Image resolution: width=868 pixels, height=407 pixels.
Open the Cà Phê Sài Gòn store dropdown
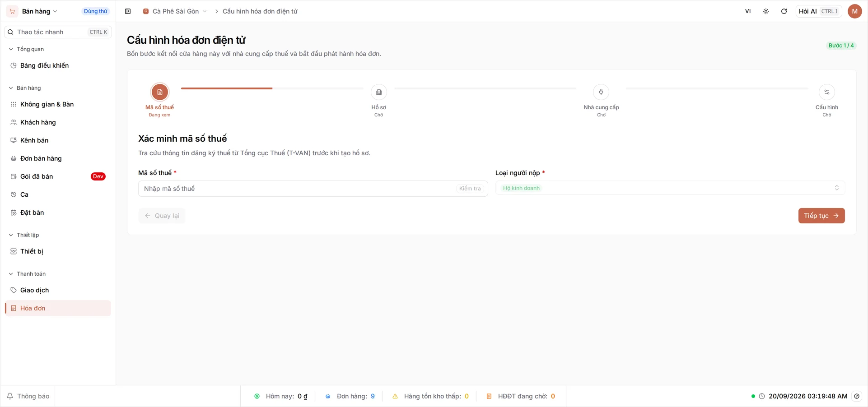pos(175,11)
